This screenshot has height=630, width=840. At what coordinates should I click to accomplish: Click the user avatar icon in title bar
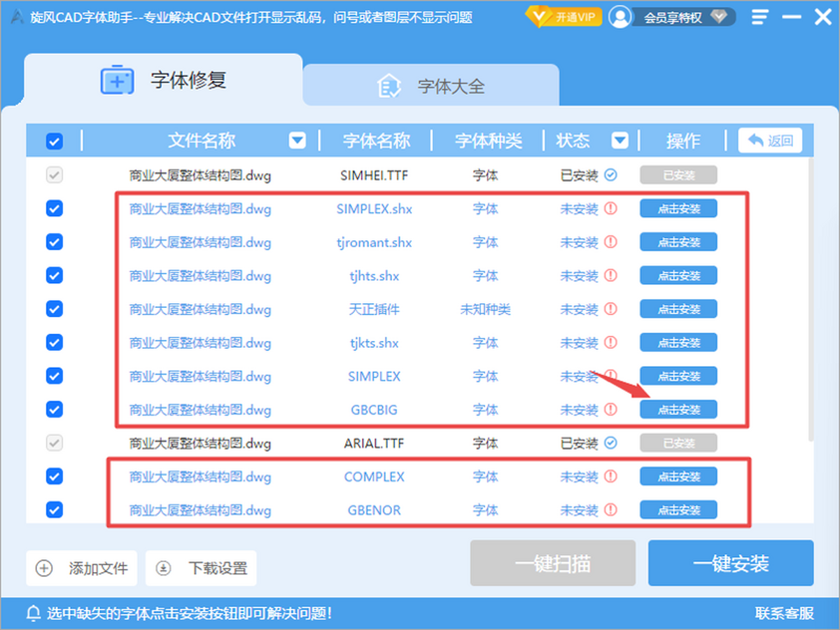pyautogui.click(x=619, y=17)
